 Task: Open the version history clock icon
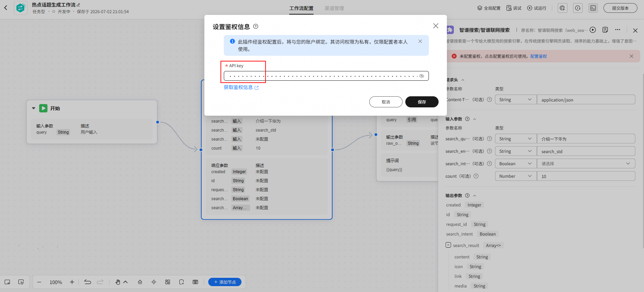(x=578, y=8)
